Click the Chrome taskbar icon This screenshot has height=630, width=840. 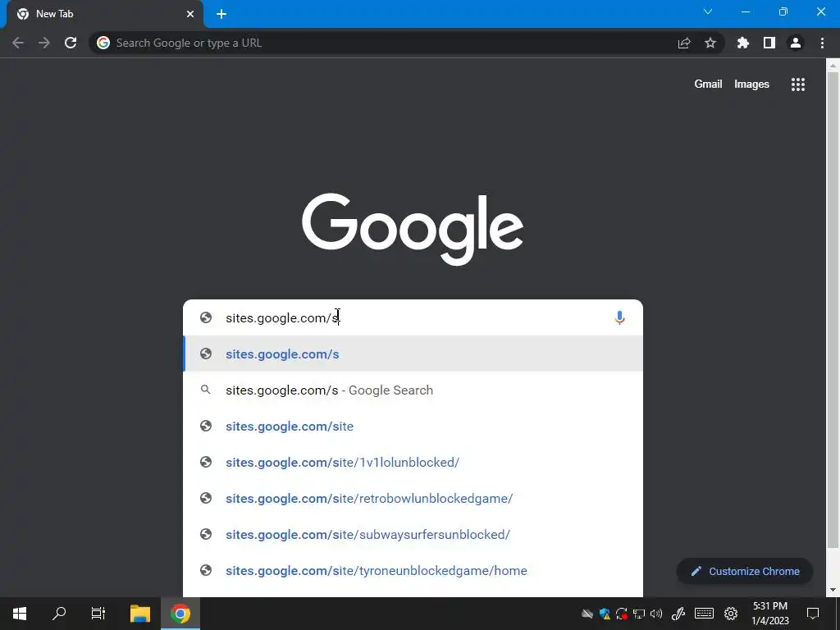tap(180, 614)
